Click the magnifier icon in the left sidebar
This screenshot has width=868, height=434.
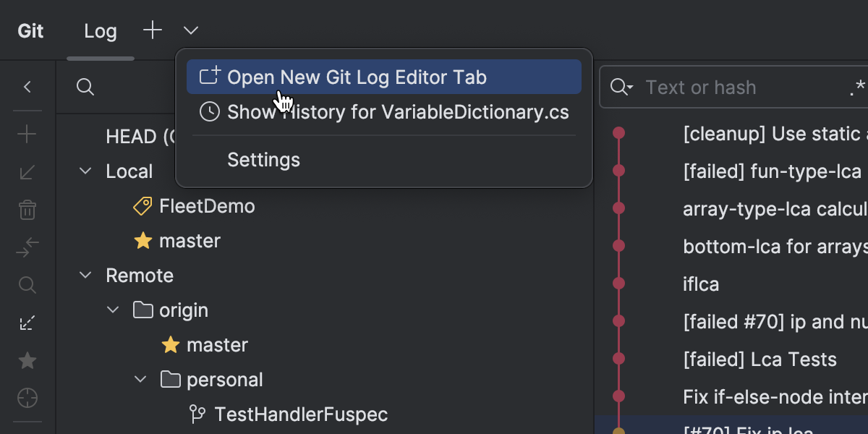(x=27, y=285)
